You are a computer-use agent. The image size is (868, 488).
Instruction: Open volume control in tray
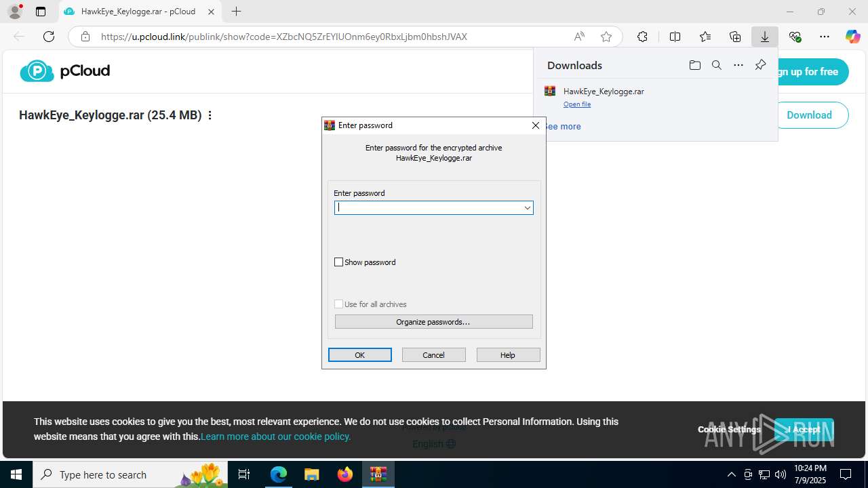click(781, 474)
